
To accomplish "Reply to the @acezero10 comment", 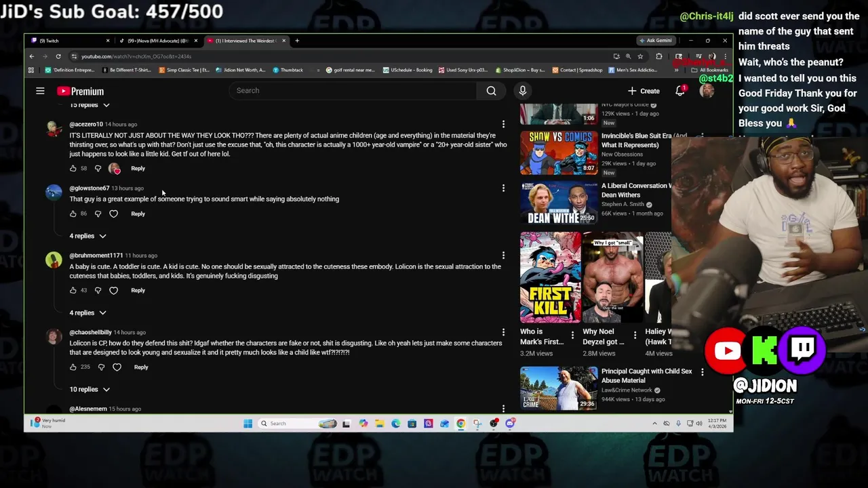I will 138,168.
